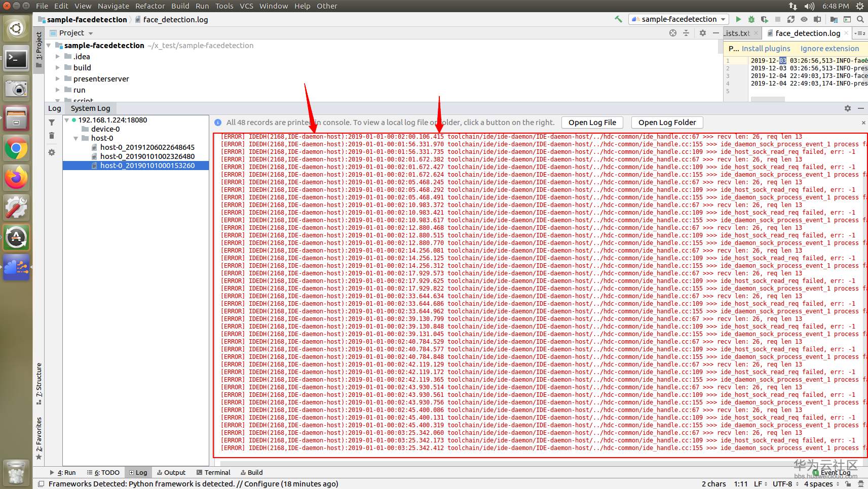The width and height of the screenshot is (868, 489).
Task: Collapse all nodes in the Project panel
Action: (x=686, y=33)
